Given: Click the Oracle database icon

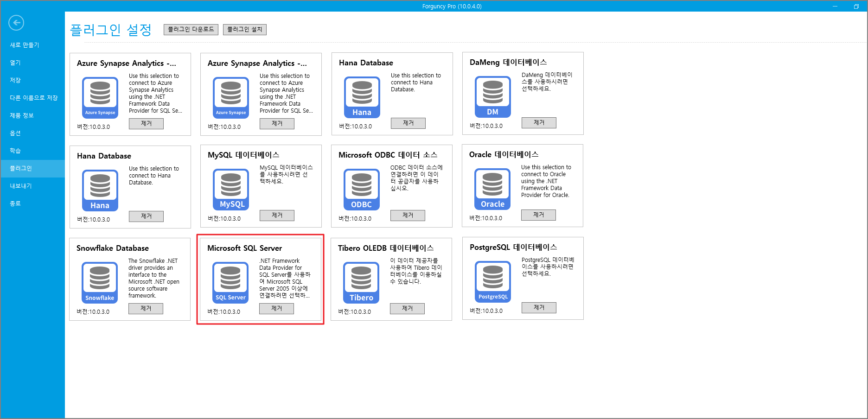Looking at the screenshot, I should (x=492, y=189).
